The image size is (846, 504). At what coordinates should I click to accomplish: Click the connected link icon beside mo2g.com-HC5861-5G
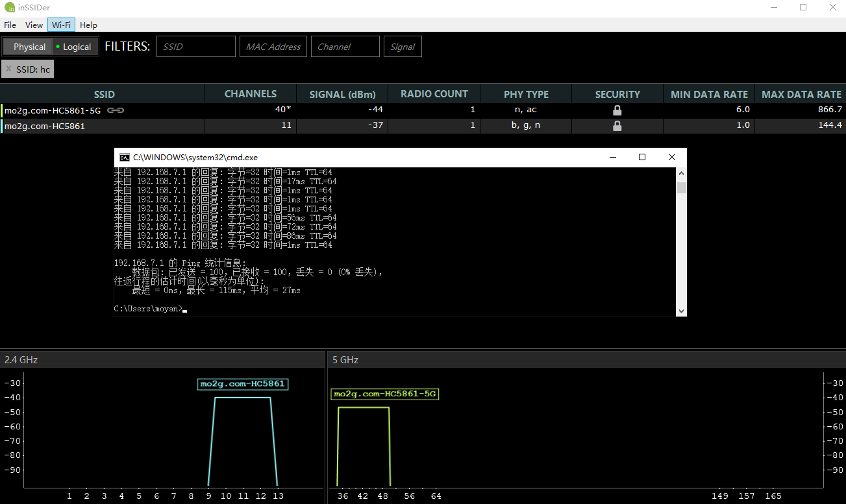coord(116,110)
